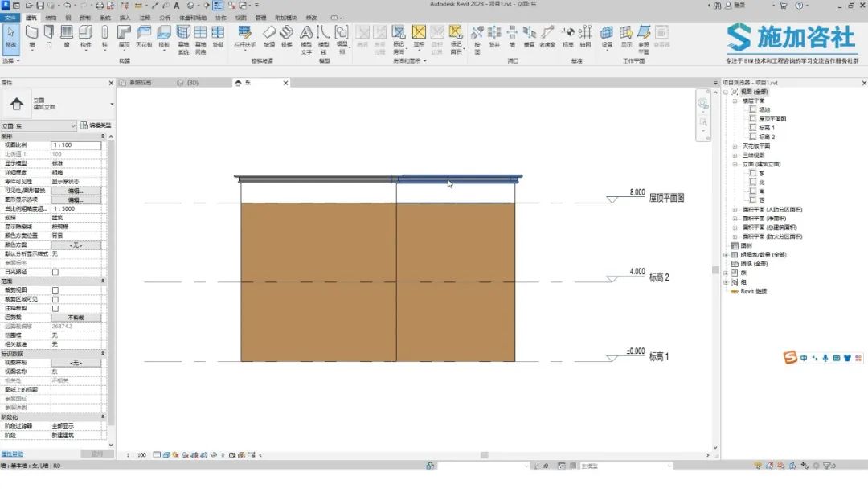Viewport: 868px width, 489px height.
Task: Select the Column (柱) tool
Action: [x=104, y=36]
